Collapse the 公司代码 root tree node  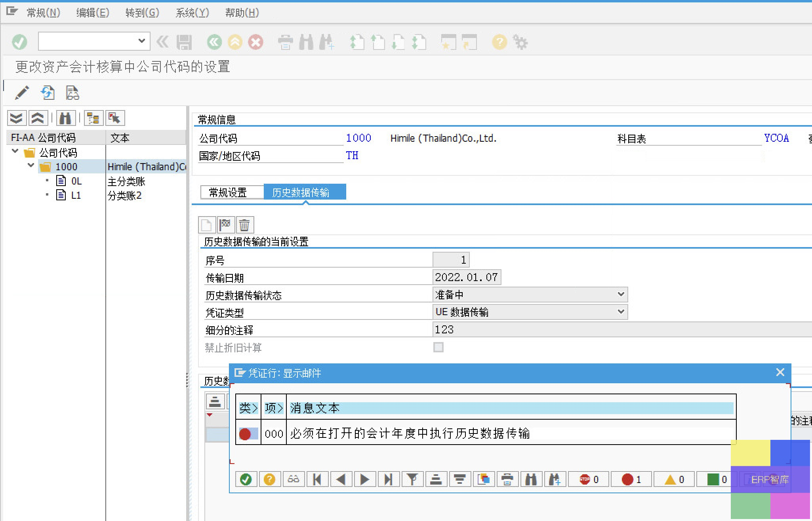15,151
